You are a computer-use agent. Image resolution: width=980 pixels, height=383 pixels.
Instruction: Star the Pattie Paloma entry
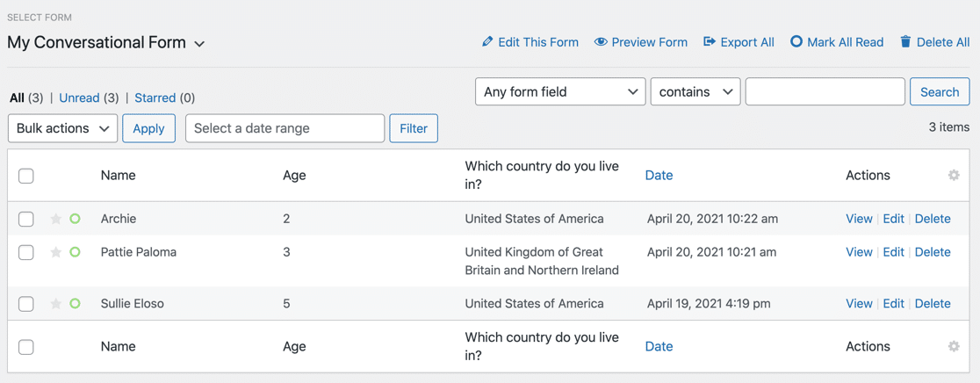[x=56, y=252]
